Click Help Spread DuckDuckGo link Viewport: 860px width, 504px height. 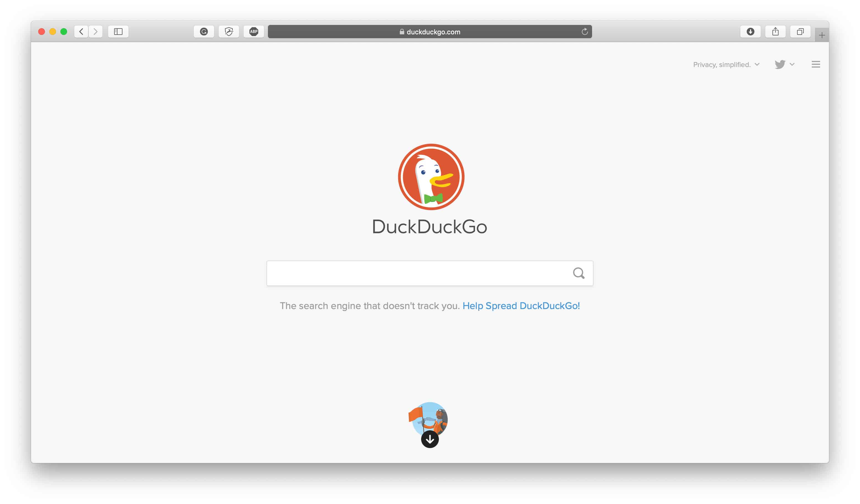pos(520,306)
